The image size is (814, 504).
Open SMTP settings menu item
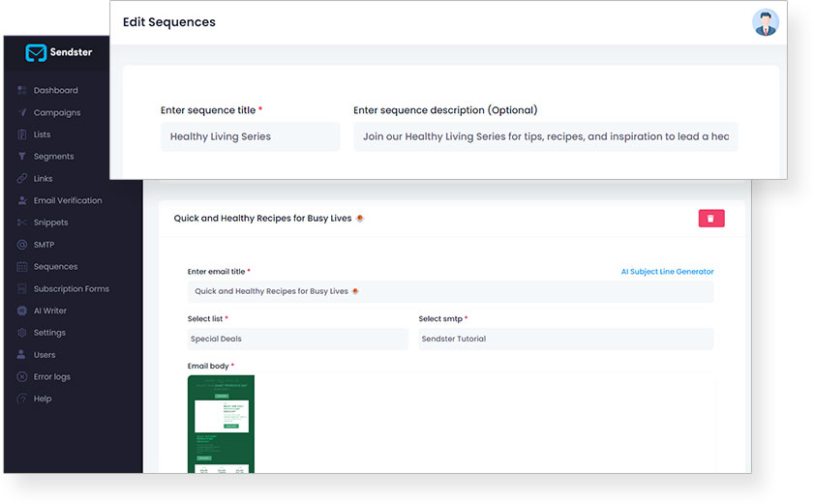[x=44, y=245]
